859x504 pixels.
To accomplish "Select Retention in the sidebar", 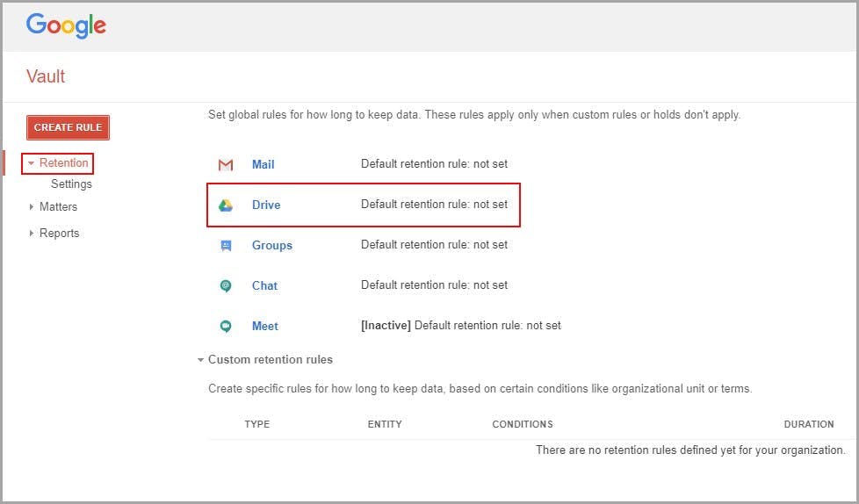I will pos(63,162).
